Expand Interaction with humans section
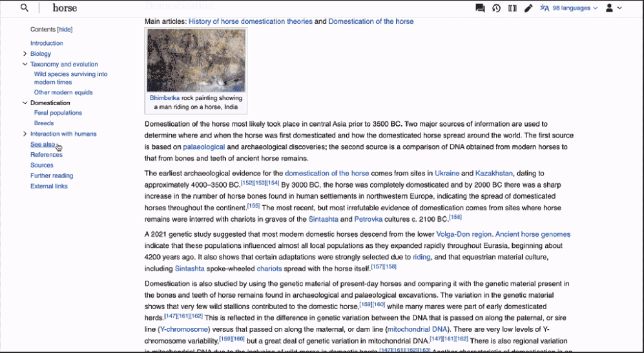 click(x=25, y=134)
